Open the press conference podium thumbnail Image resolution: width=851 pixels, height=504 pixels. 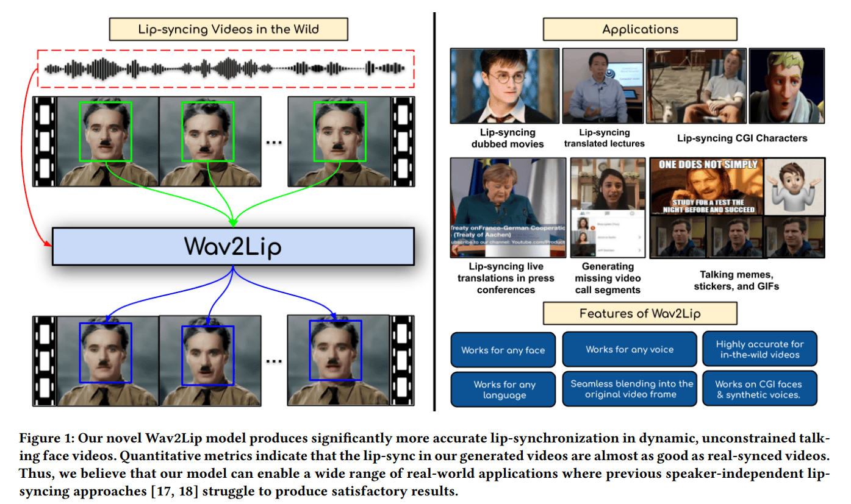tap(508, 207)
